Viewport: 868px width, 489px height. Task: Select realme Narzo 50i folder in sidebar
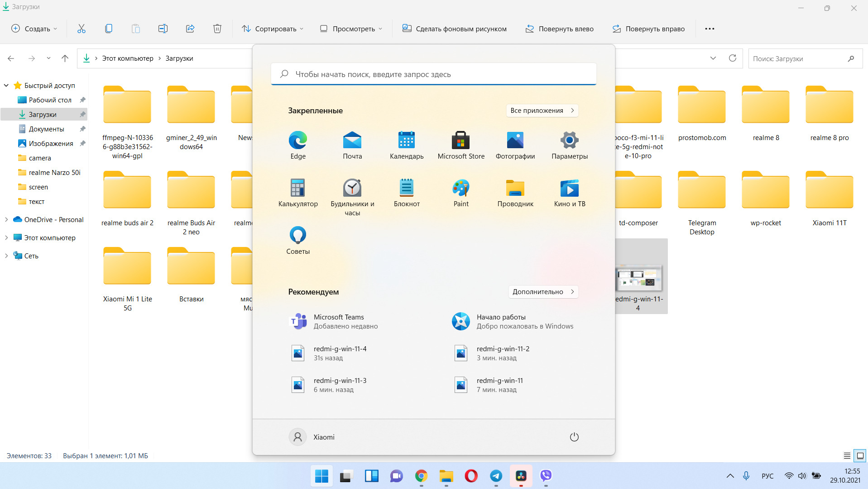click(54, 172)
